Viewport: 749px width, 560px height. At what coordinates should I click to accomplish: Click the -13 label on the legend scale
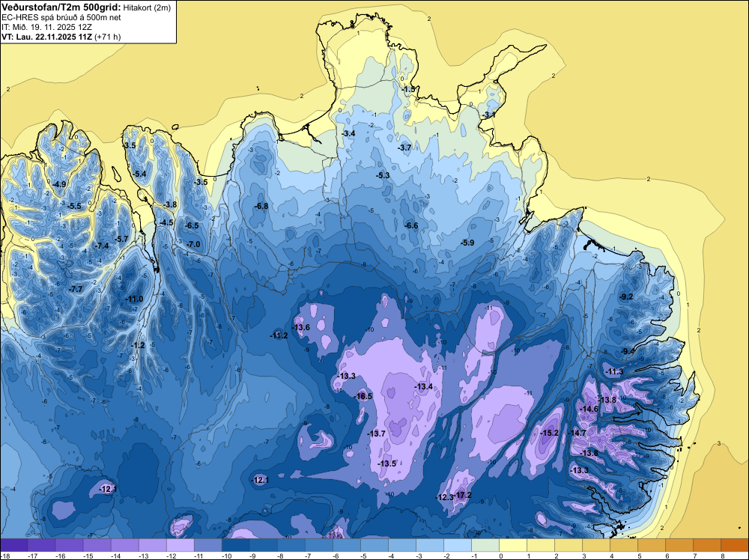coord(143,556)
